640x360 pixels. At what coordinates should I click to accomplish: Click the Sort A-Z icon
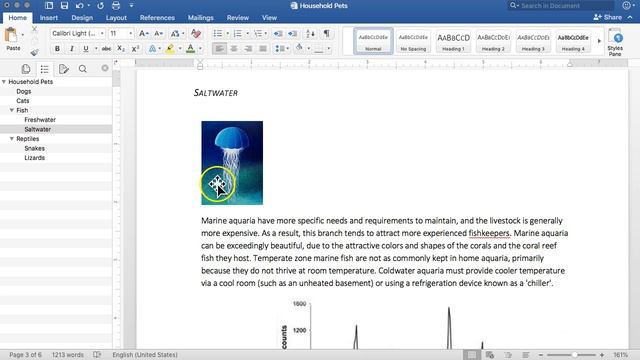point(310,33)
